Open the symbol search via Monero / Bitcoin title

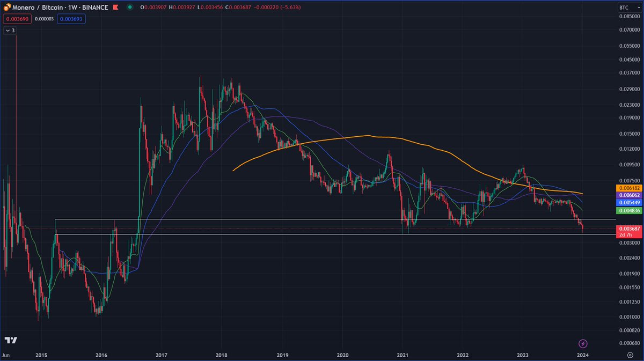click(x=38, y=8)
